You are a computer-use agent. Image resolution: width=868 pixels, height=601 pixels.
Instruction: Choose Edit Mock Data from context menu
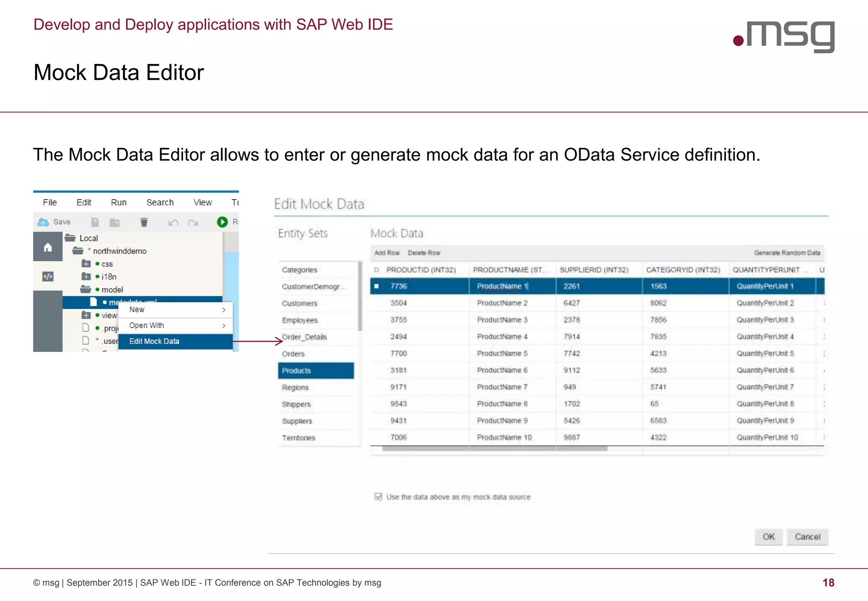pos(175,342)
